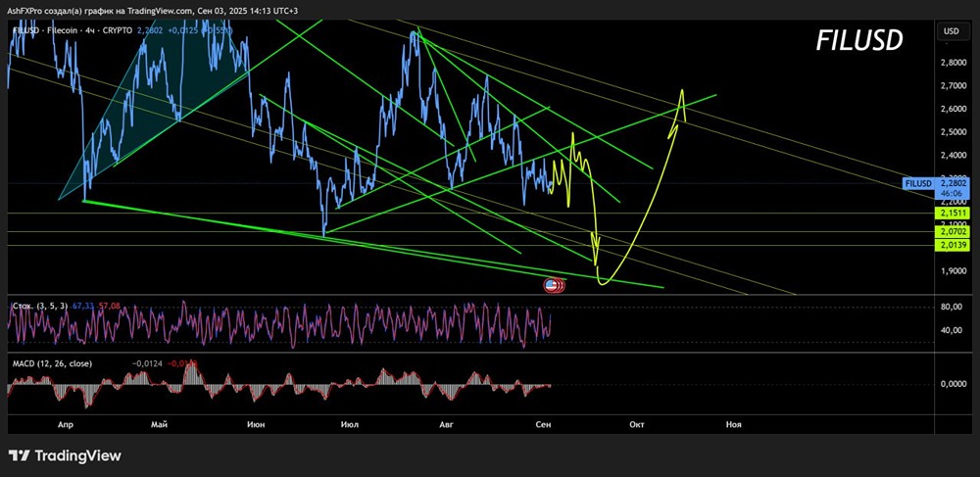Viewport: 980px width, 477px height.
Task: Click the Сен label on time axis
Action: 544,424
